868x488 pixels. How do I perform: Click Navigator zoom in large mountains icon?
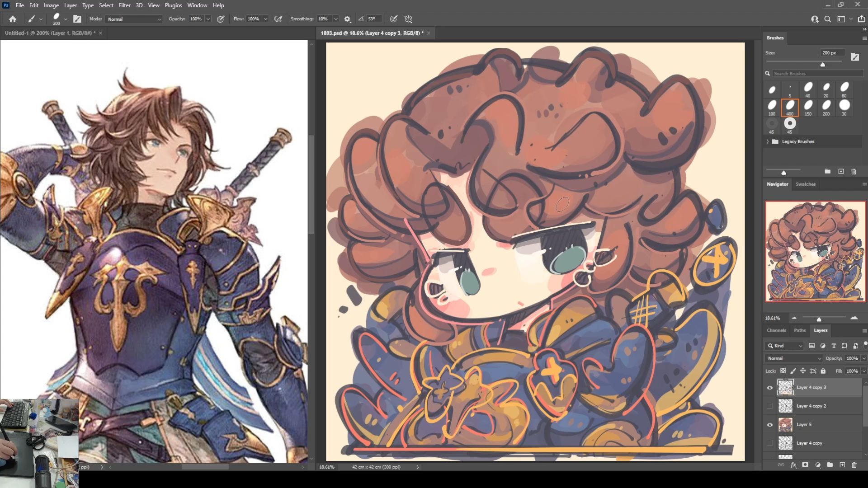(854, 318)
